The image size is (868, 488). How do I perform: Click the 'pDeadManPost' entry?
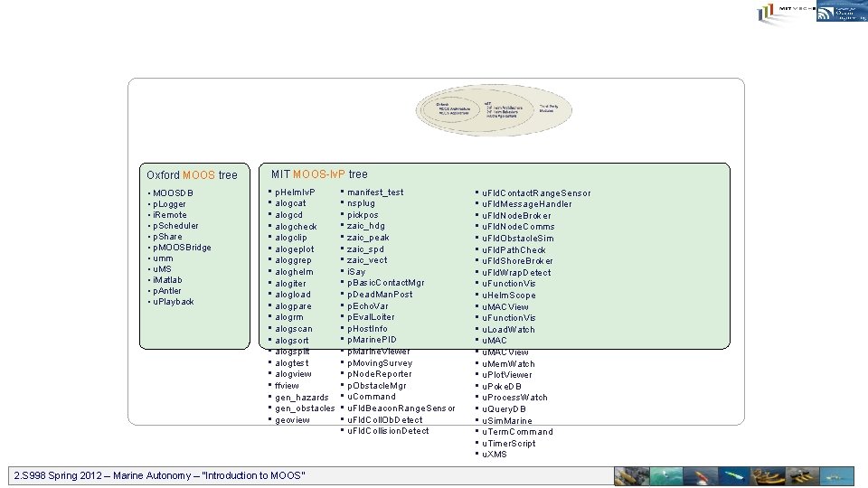coord(380,295)
